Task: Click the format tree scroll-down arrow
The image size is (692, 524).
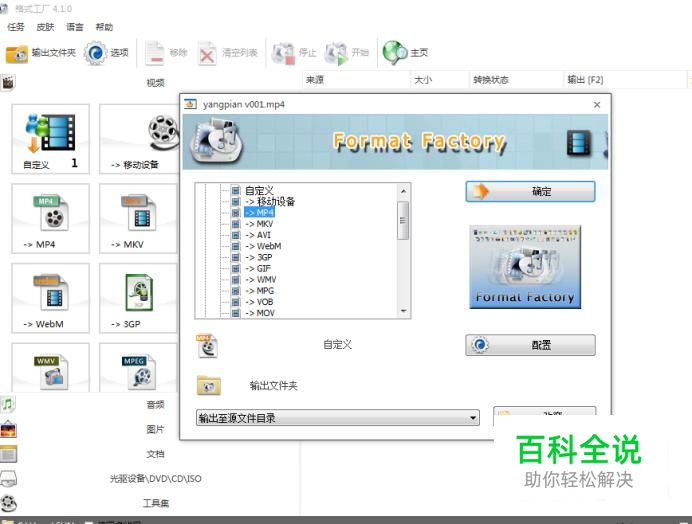Action: [403, 311]
